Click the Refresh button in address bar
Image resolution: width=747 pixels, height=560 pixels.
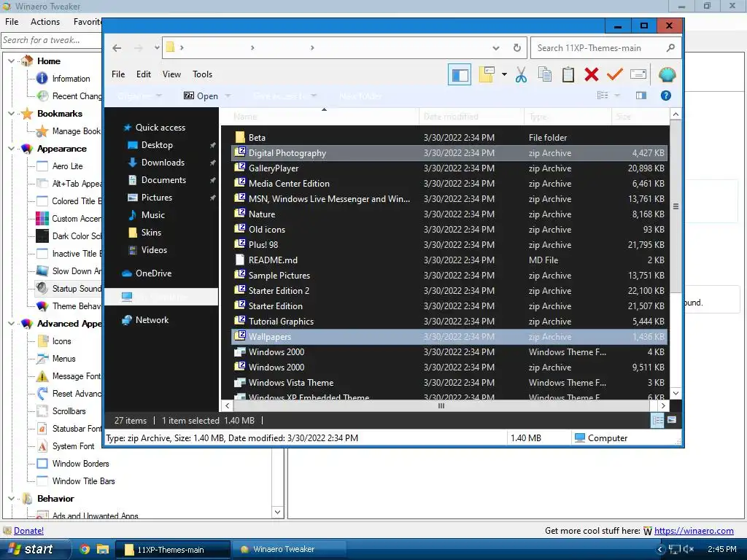(x=517, y=47)
